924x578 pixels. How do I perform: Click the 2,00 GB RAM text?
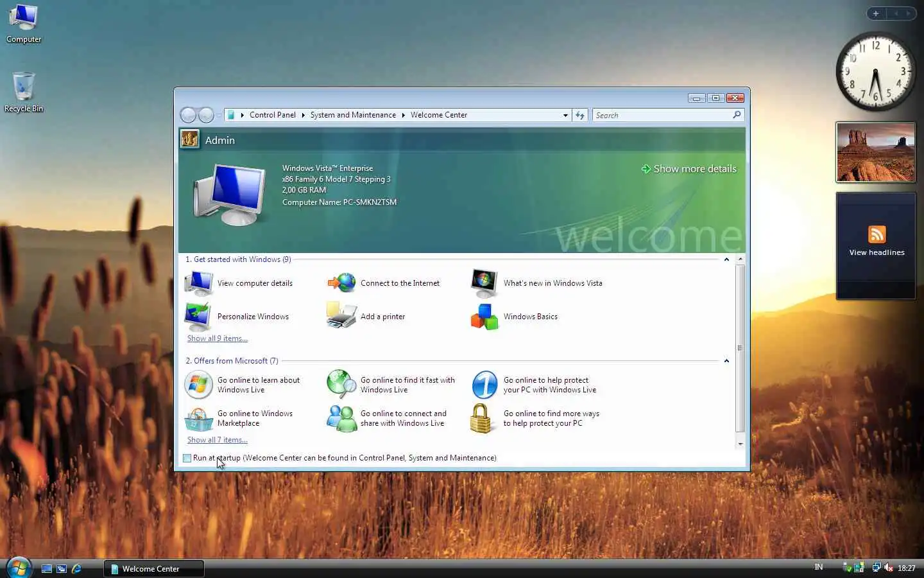[304, 190]
